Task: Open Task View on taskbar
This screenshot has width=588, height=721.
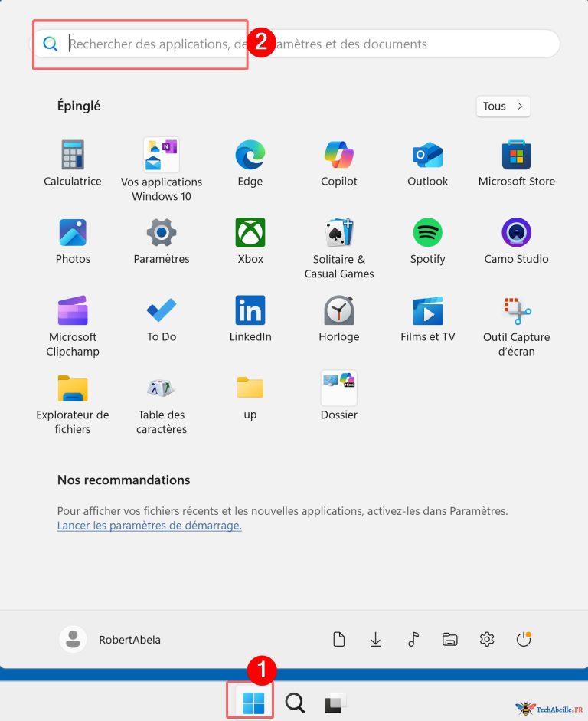Action: point(335,703)
